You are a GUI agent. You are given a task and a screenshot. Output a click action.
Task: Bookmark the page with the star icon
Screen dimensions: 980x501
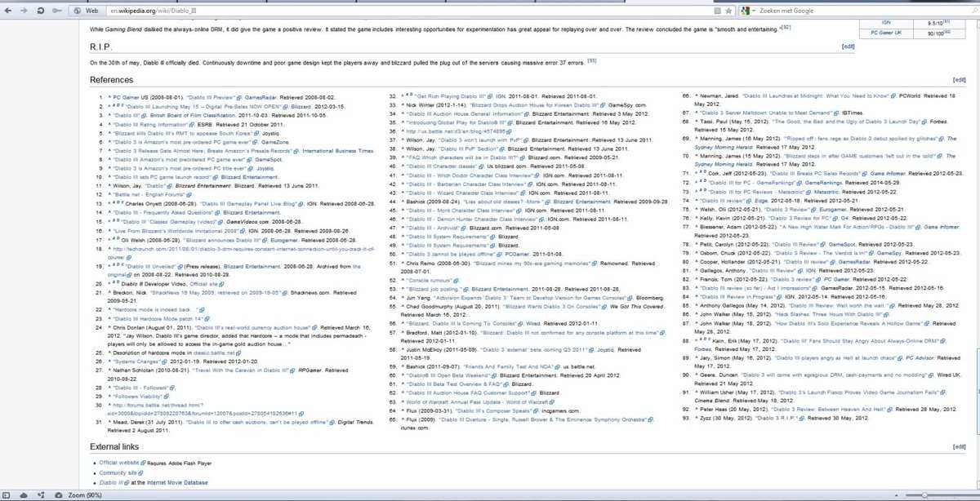(729, 11)
